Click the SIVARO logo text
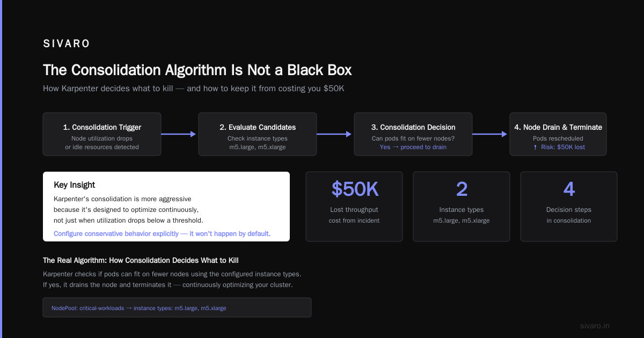This screenshot has height=338, width=644. (x=67, y=44)
